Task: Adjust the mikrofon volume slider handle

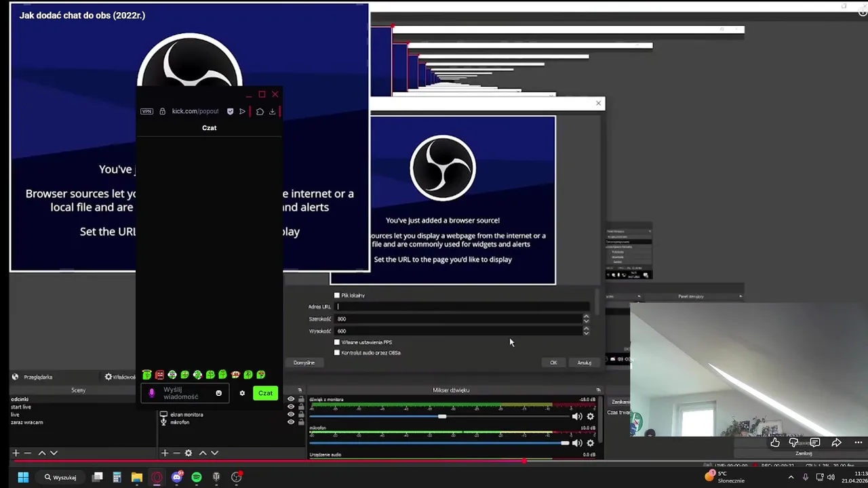Action: pos(565,443)
